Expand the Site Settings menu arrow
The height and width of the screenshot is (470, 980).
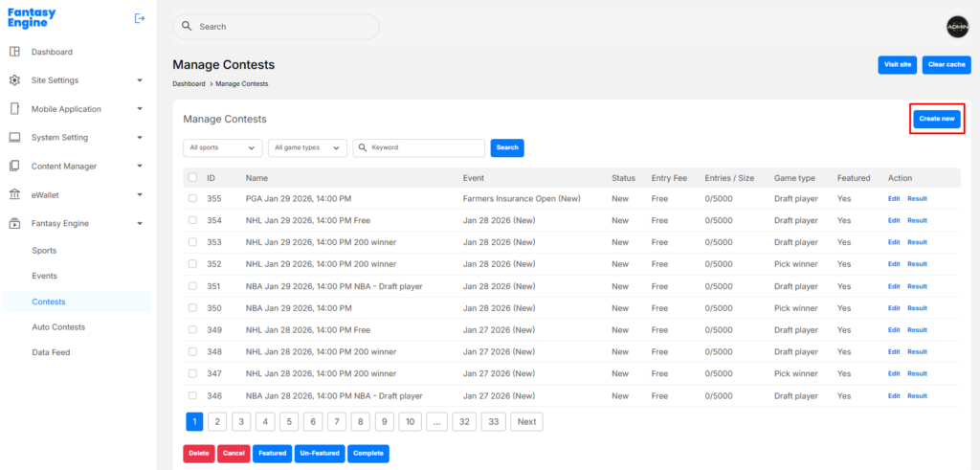(x=140, y=80)
